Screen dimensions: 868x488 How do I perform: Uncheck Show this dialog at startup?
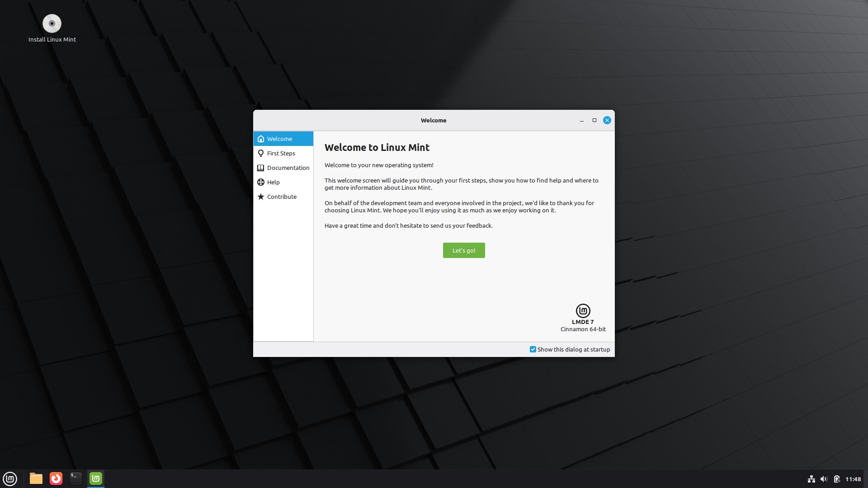(533, 349)
